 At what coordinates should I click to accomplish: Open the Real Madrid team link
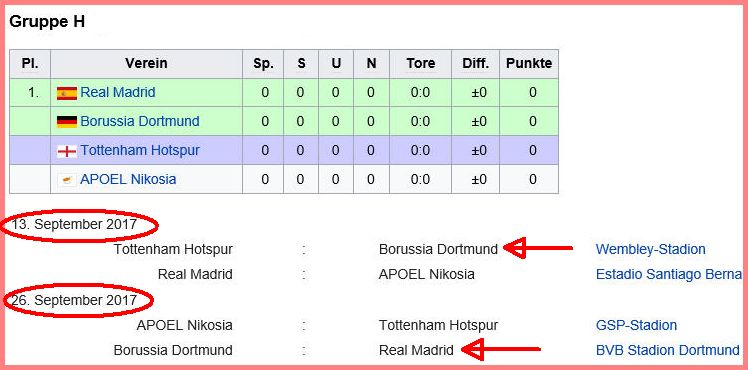click(118, 92)
